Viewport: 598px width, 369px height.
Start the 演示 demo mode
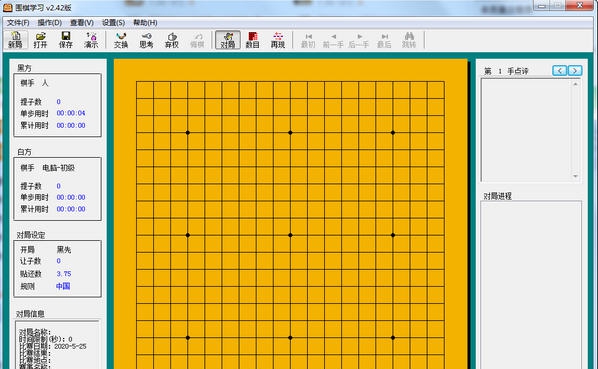coord(91,40)
